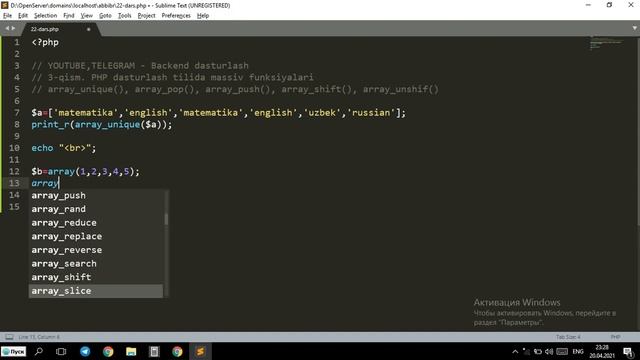Open the Windows Start (Пуск) button
This screenshot has height=360, width=640.
13,351
